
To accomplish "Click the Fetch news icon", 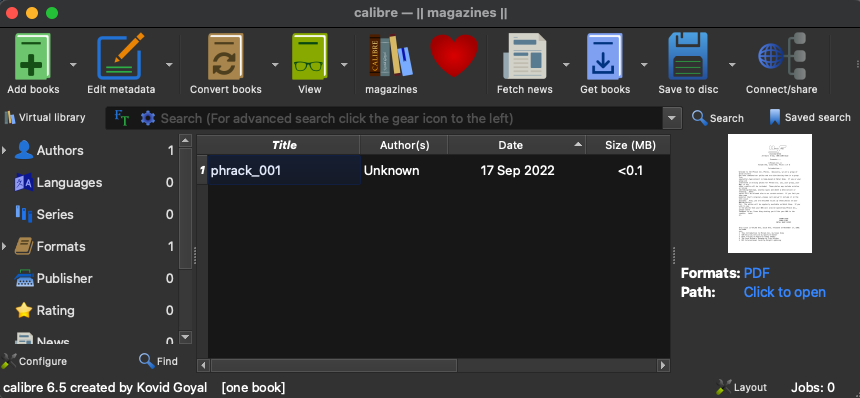I will (x=524, y=56).
